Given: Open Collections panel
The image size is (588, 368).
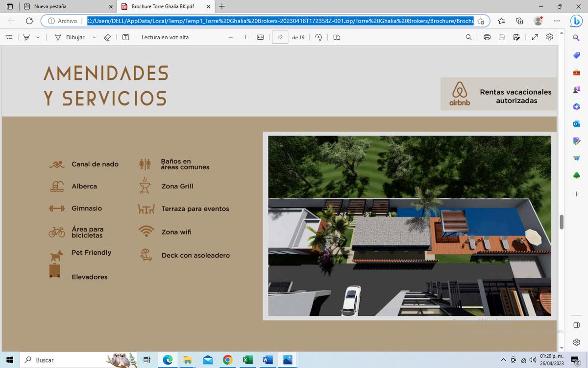Looking at the screenshot, I should [x=520, y=21].
